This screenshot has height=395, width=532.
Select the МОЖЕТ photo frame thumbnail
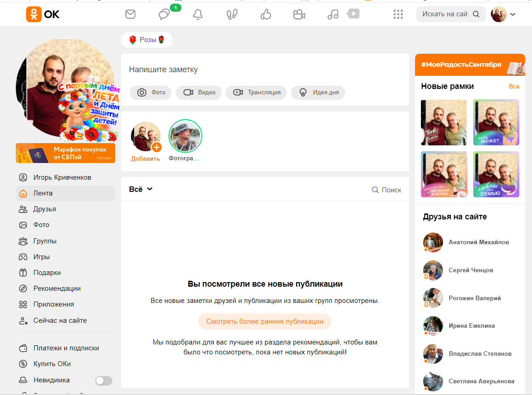pyautogui.click(x=496, y=122)
